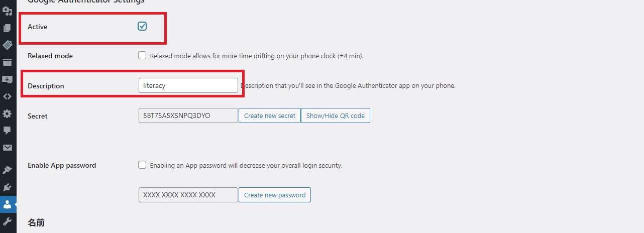Uncheck the Active checkbox
The height and width of the screenshot is (233, 644).
pos(142,26)
